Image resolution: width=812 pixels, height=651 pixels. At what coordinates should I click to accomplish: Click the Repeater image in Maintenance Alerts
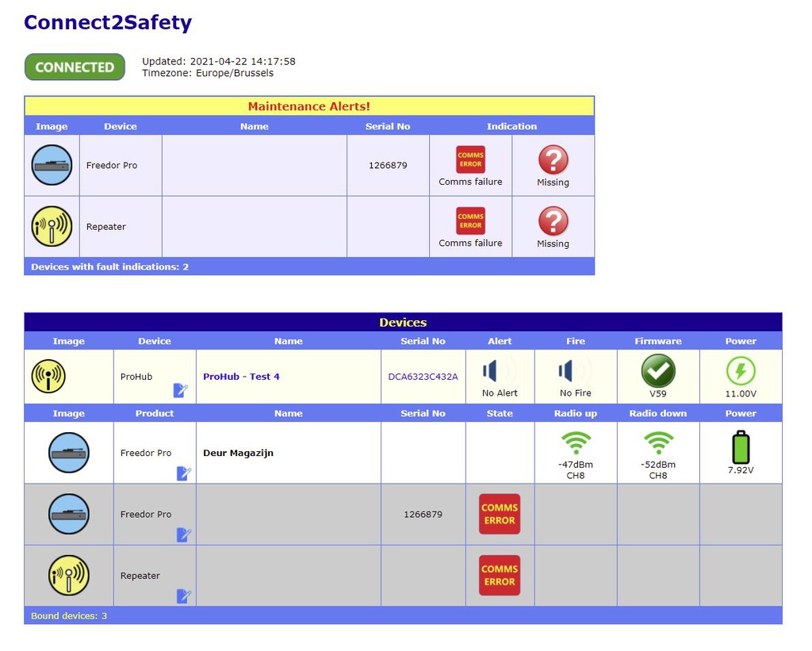(52, 227)
